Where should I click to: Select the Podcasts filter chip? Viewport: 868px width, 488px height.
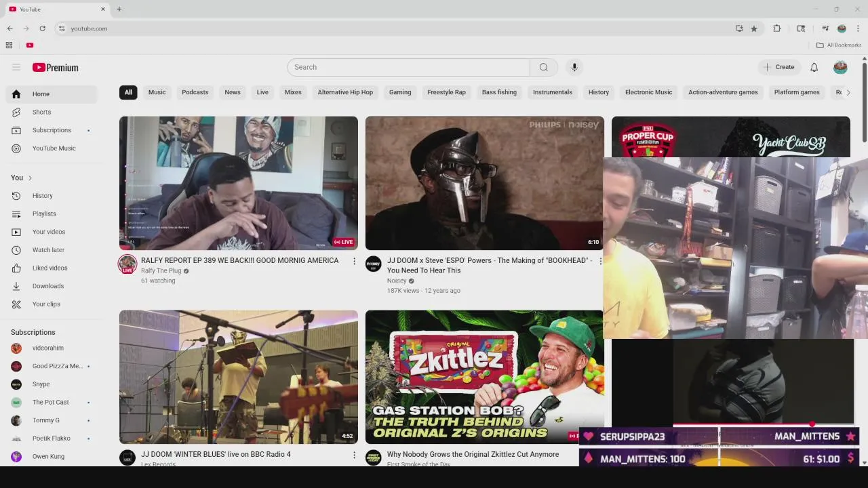(x=195, y=92)
